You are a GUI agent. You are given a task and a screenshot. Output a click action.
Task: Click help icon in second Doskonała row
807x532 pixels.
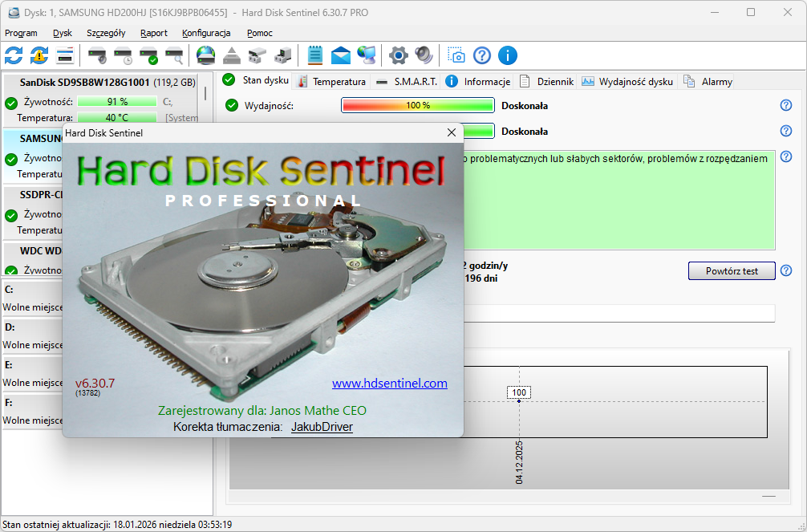click(x=786, y=131)
